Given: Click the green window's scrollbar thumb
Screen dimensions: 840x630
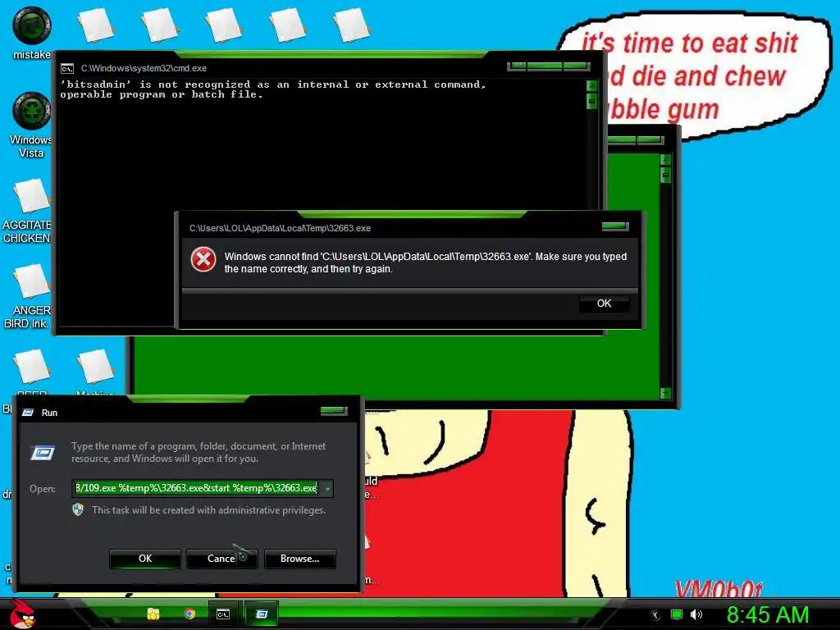Looking at the screenshot, I should (665, 175).
